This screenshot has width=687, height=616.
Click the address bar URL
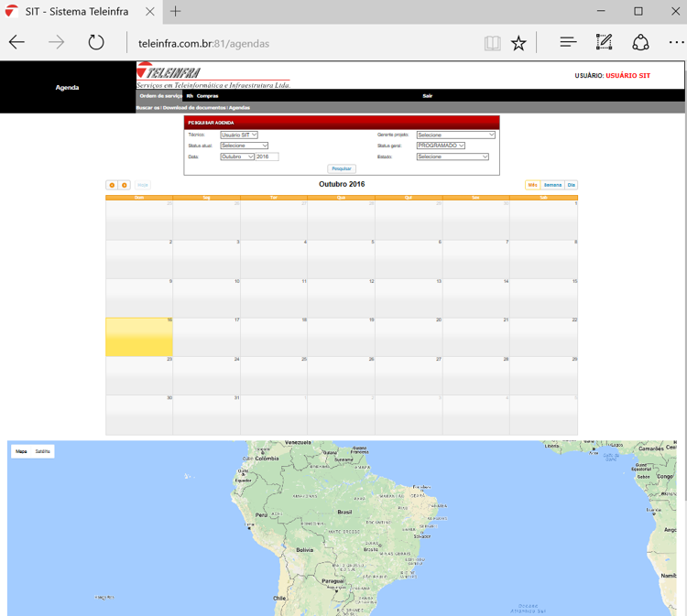[203, 43]
